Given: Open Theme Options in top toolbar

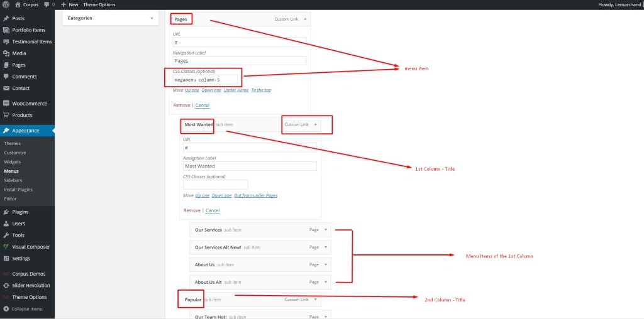Looking at the screenshot, I should point(99,4).
